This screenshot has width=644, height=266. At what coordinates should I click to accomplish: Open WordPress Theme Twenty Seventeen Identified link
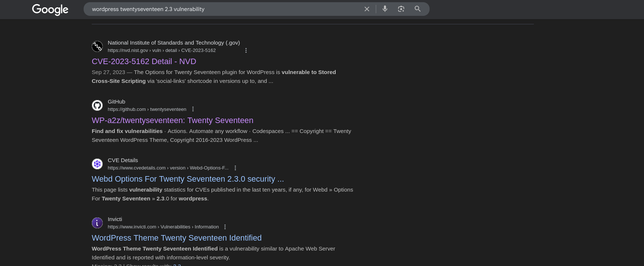pos(176,238)
